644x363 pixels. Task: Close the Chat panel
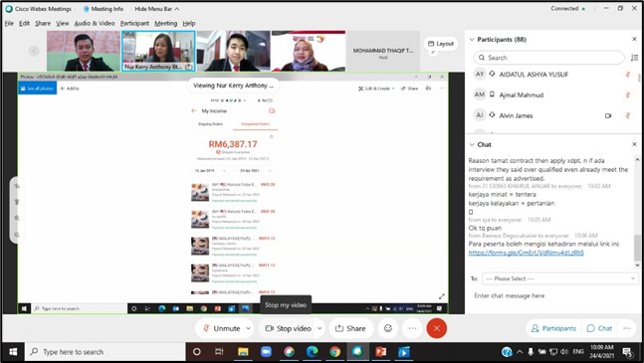pos(634,144)
